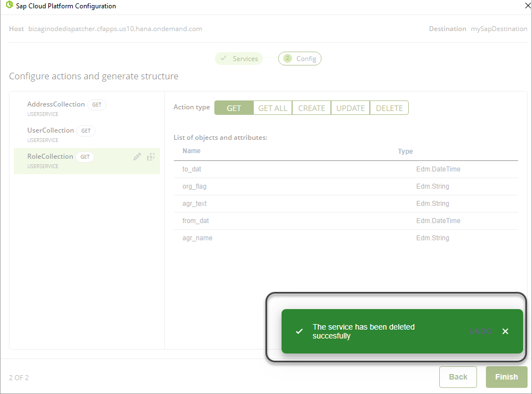Click the mySapDestination destination name
Image resolution: width=532 pixels, height=394 pixels.
tap(499, 29)
